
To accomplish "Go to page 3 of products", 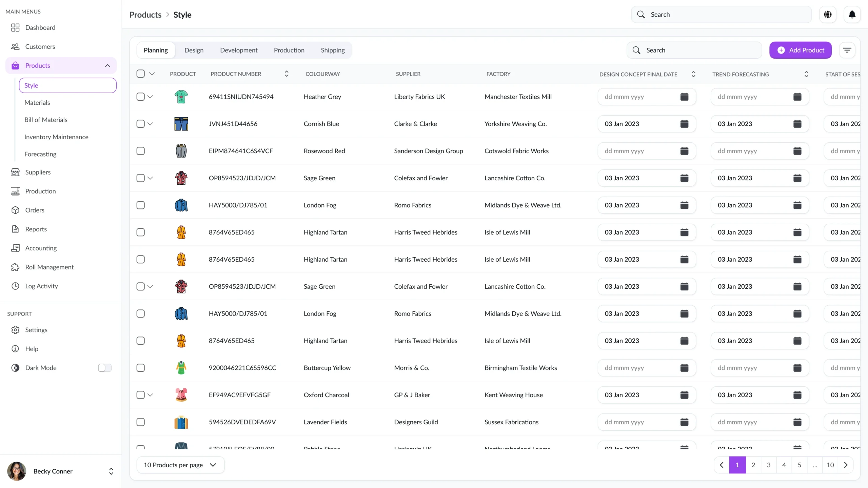I will [x=769, y=465].
